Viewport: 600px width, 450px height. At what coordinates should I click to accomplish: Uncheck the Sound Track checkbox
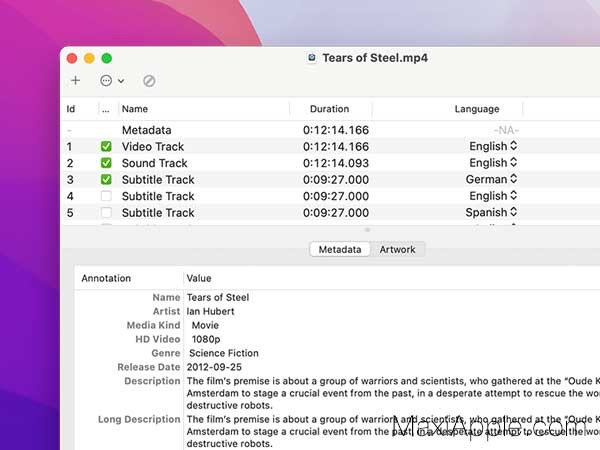coord(106,163)
